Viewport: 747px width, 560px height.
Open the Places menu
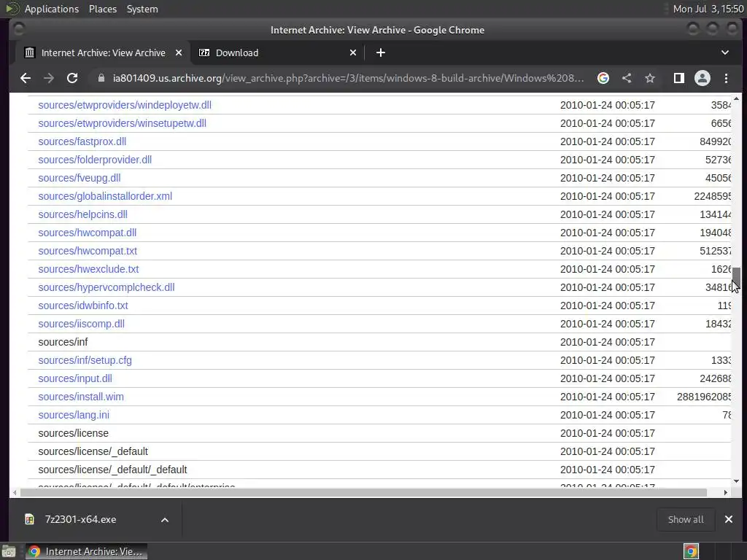pyautogui.click(x=103, y=9)
